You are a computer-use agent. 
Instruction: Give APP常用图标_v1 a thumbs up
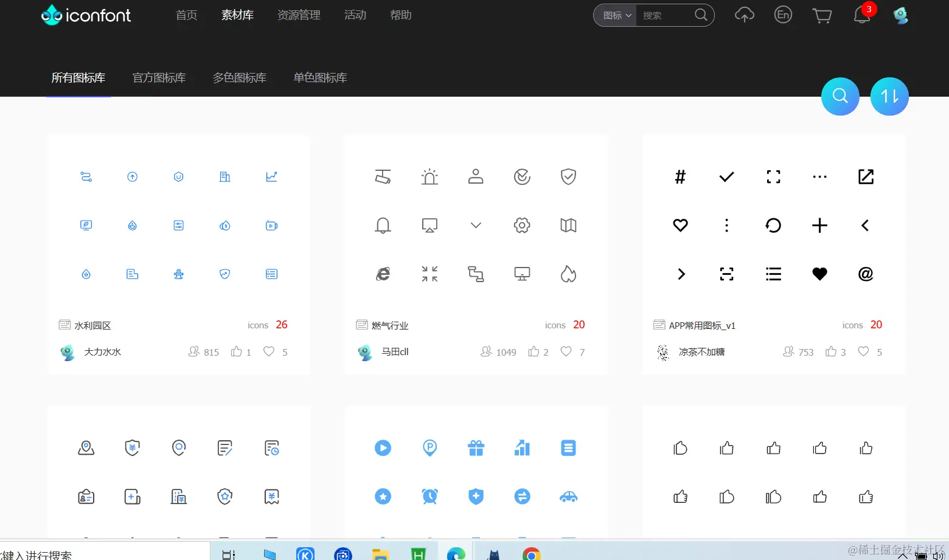tap(832, 351)
